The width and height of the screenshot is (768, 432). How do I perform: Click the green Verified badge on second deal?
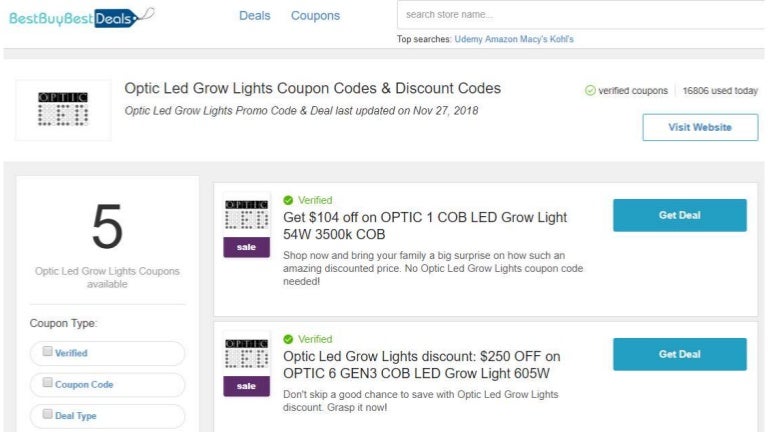(x=308, y=339)
